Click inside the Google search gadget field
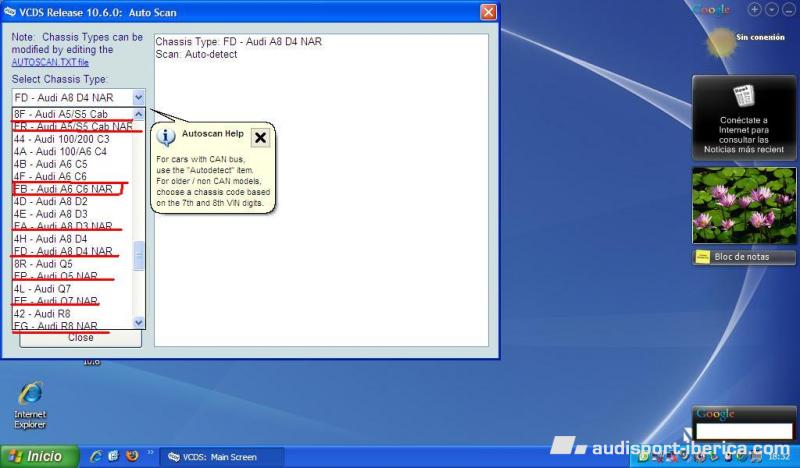This screenshot has width=800, height=468. pyautogui.click(x=744, y=431)
